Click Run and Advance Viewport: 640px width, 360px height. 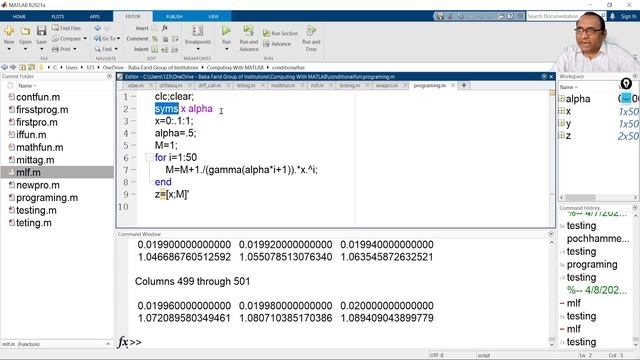pos(249,38)
